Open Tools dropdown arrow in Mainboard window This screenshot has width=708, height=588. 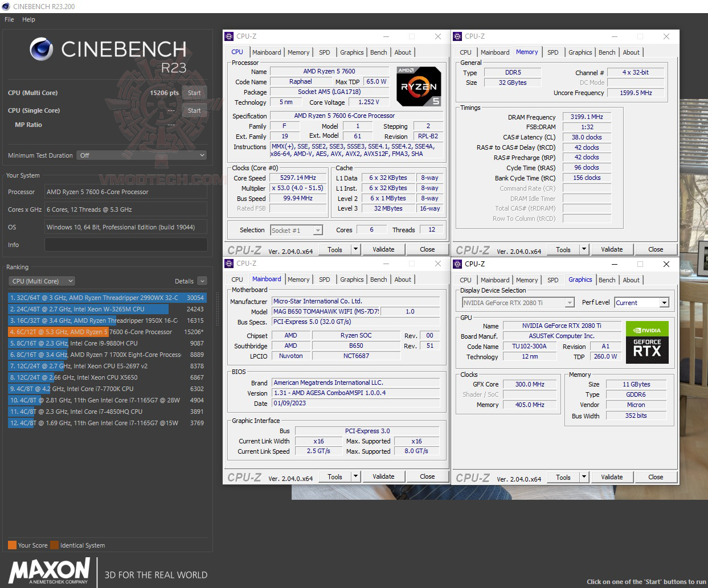tap(355, 476)
